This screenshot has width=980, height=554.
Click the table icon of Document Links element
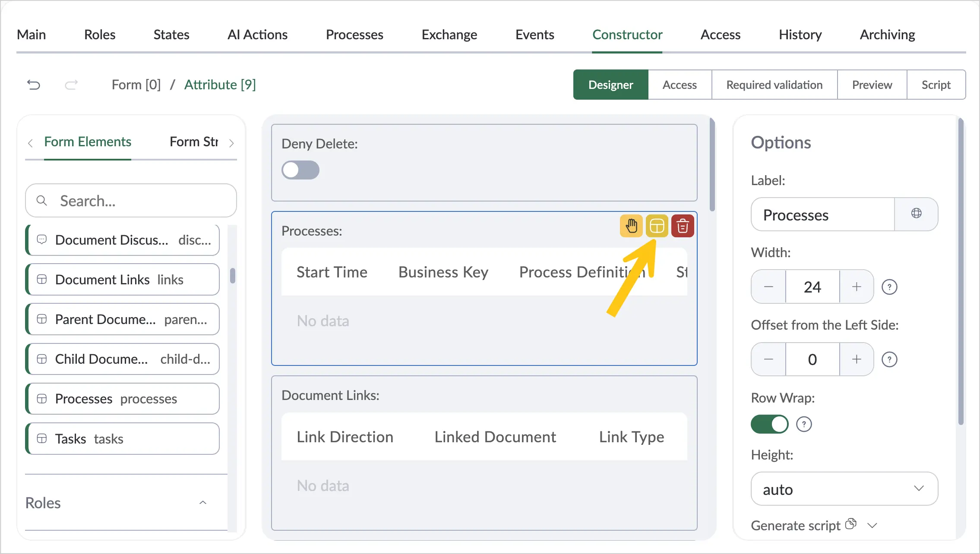click(42, 279)
